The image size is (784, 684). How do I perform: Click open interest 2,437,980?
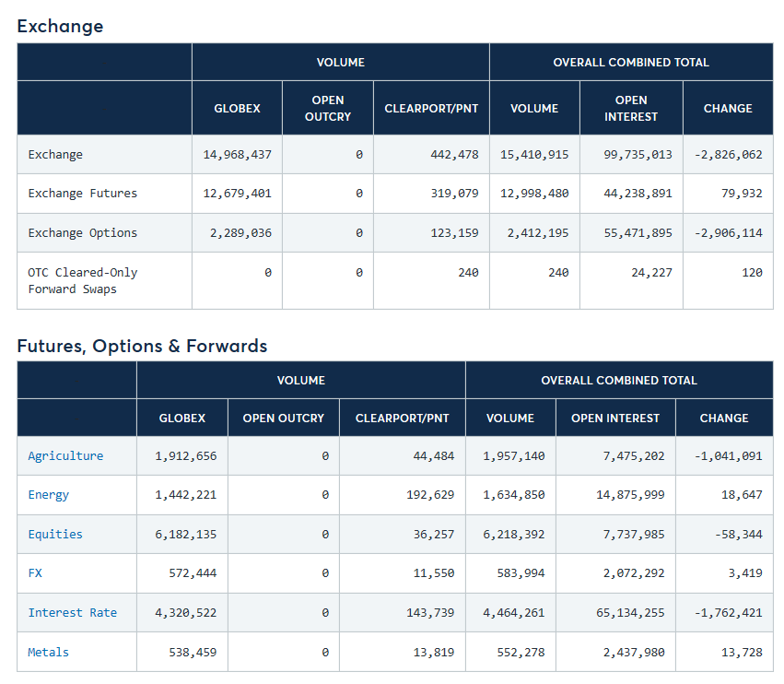point(634,652)
